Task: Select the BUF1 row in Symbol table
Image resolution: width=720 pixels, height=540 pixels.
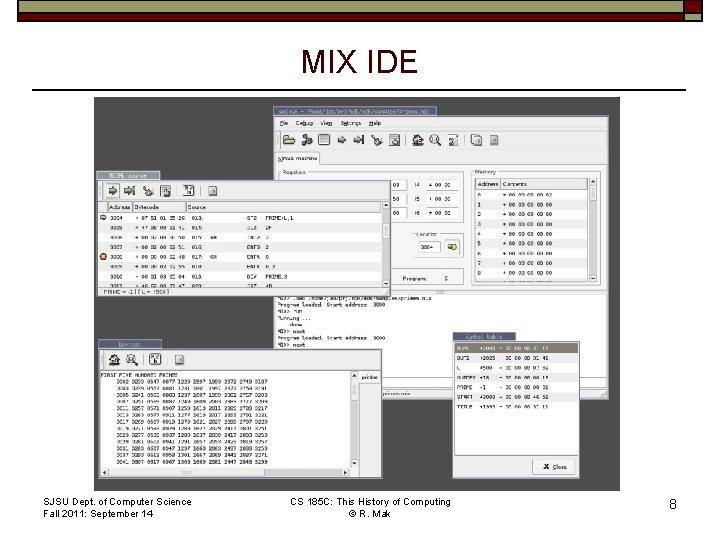Action: (516, 358)
